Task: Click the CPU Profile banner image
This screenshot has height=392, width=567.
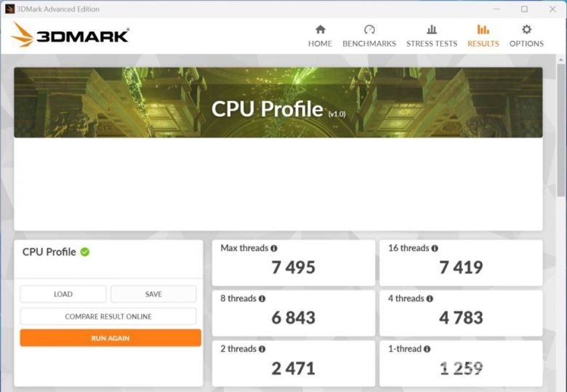Action: [278, 103]
